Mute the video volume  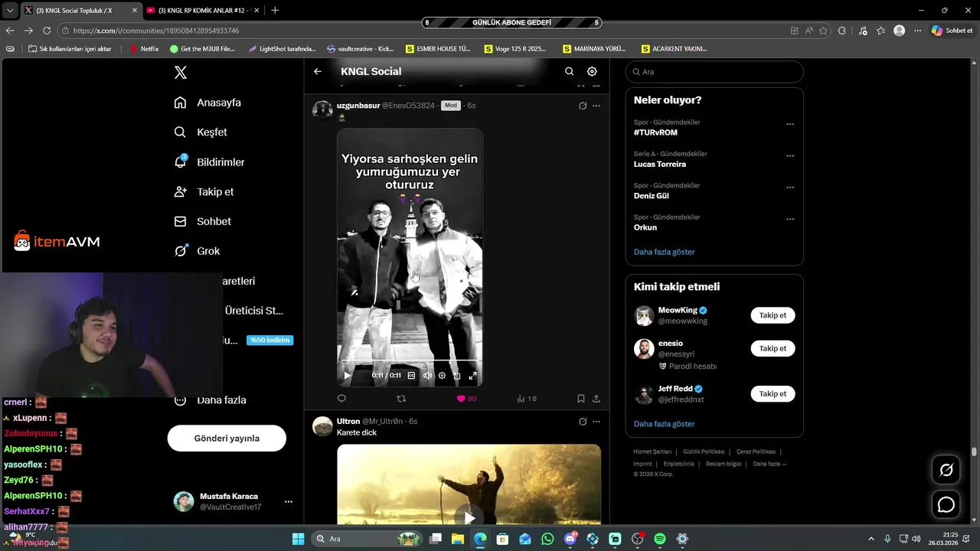click(427, 376)
